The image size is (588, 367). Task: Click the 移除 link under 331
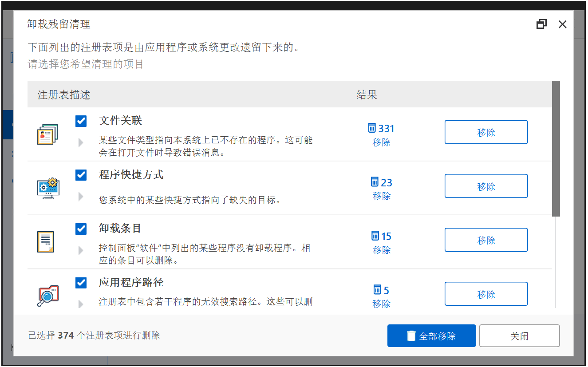(x=382, y=142)
